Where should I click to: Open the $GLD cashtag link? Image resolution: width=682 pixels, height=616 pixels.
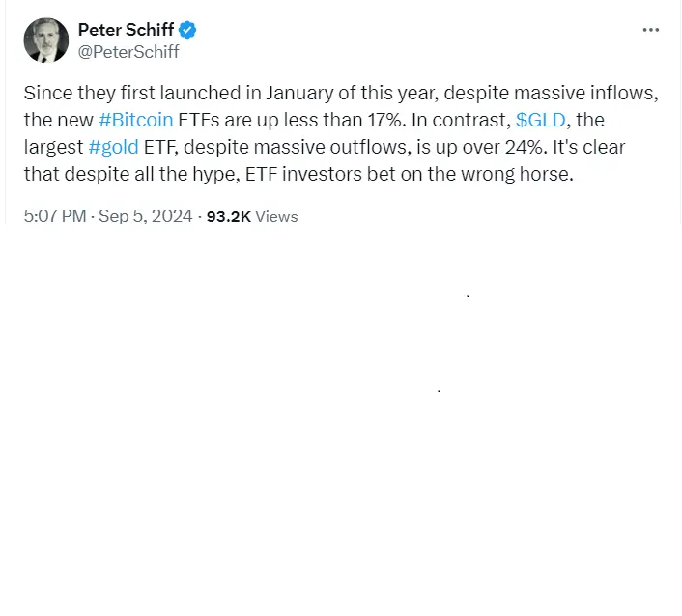(x=541, y=120)
